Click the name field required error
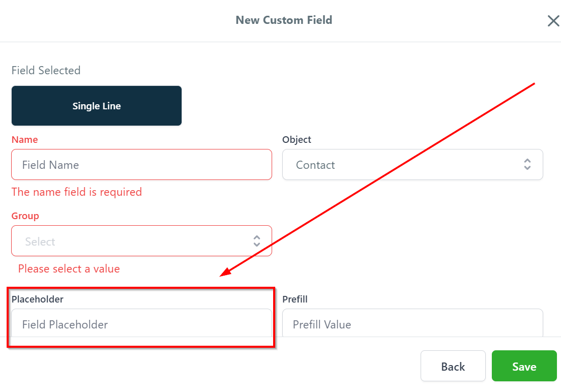This screenshot has width=561, height=392. point(76,192)
